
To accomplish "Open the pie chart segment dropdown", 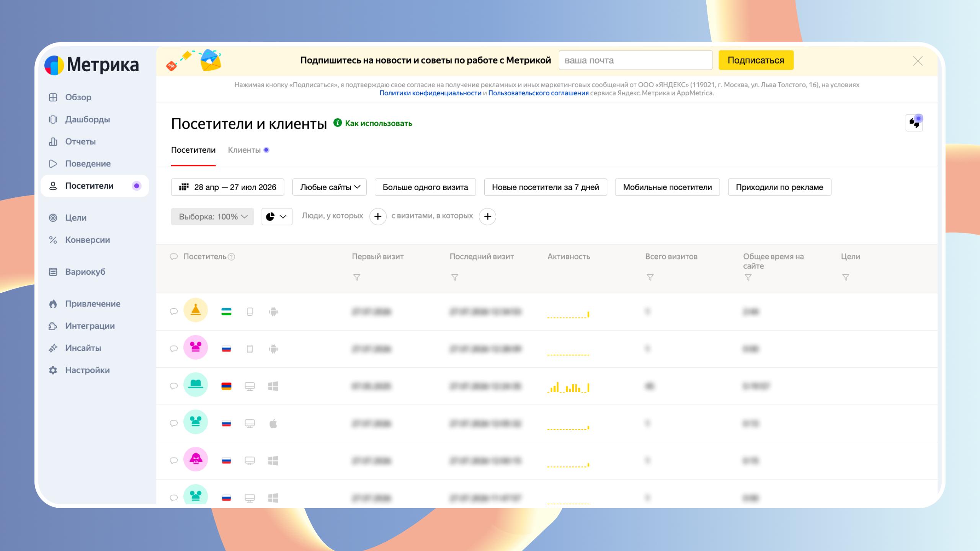I will click(x=277, y=217).
